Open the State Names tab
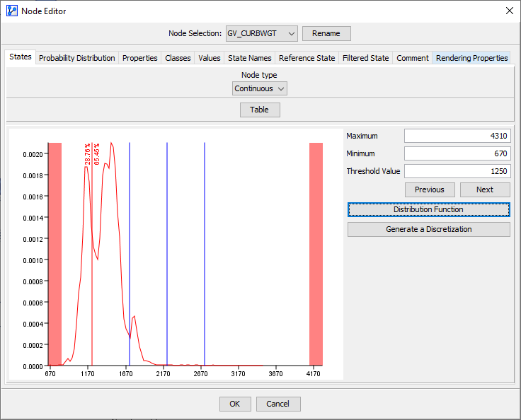 point(249,58)
